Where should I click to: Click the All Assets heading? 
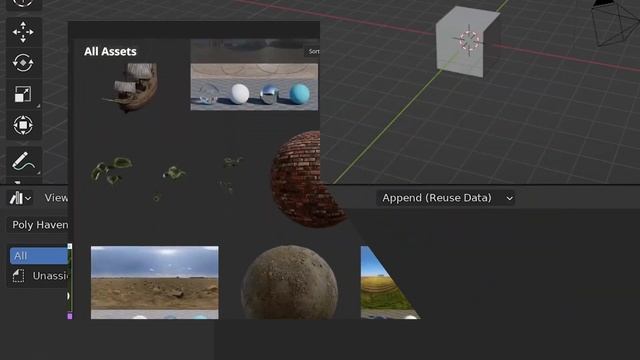pos(110,51)
